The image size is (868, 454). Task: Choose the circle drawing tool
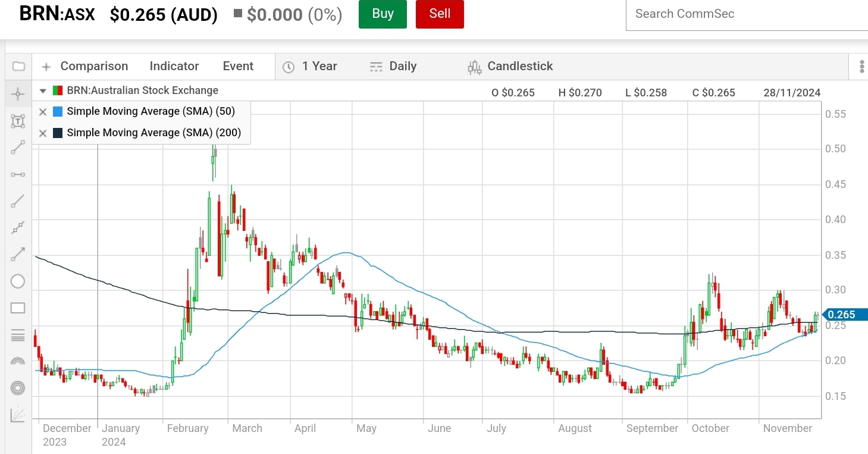point(18,281)
